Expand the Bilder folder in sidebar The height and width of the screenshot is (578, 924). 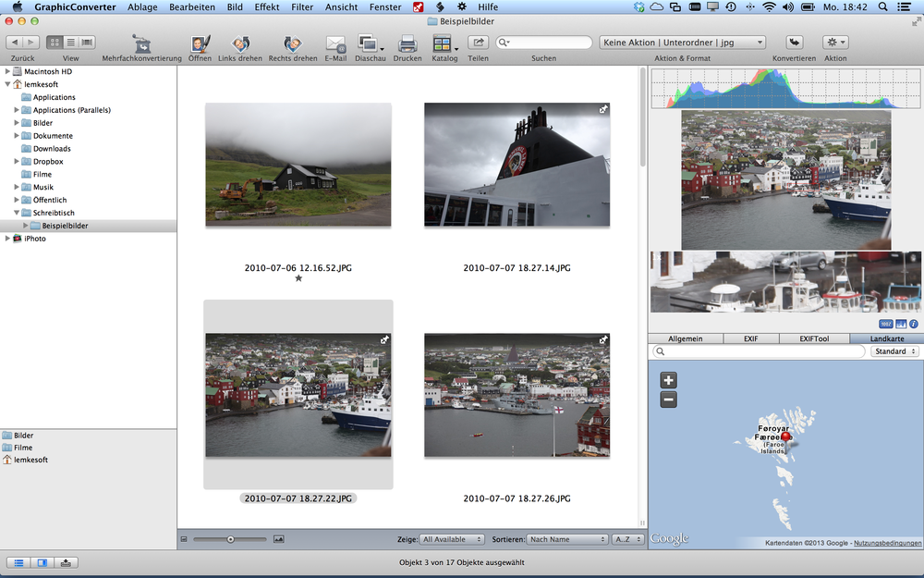pos(17,123)
